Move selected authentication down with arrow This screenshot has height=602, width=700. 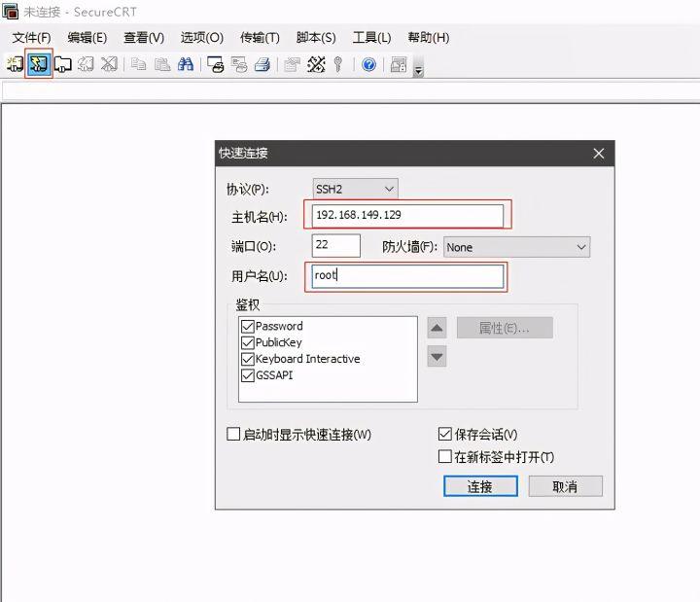[x=437, y=357]
